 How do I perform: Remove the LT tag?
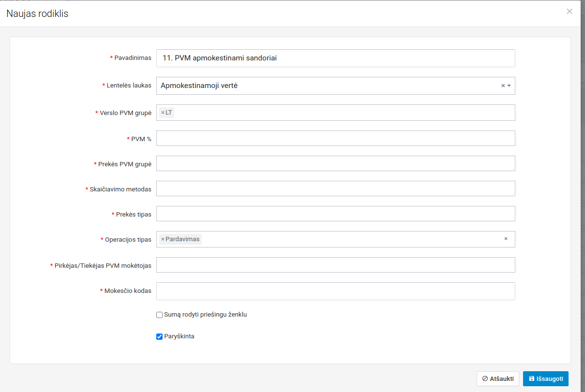pyautogui.click(x=163, y=113)
